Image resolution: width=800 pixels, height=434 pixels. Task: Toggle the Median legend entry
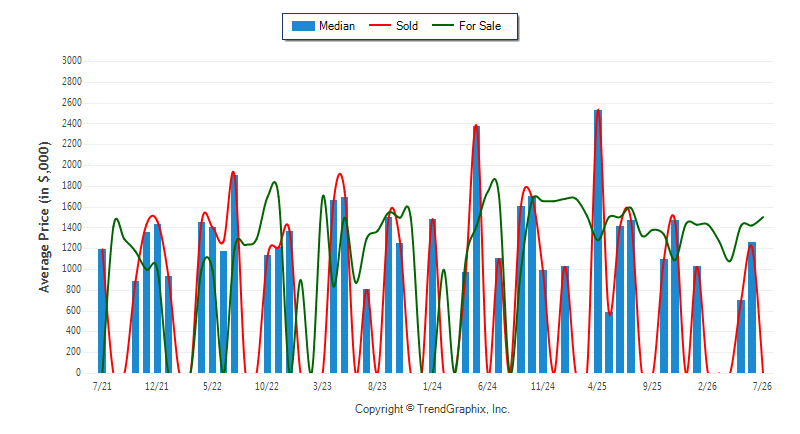323,26
